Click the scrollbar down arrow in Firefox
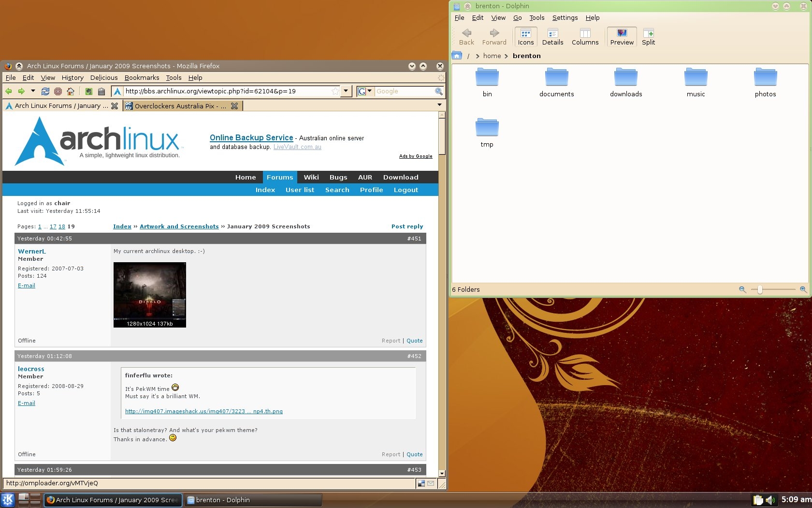This screenshot has height=508, width=812. coord(442,473)
